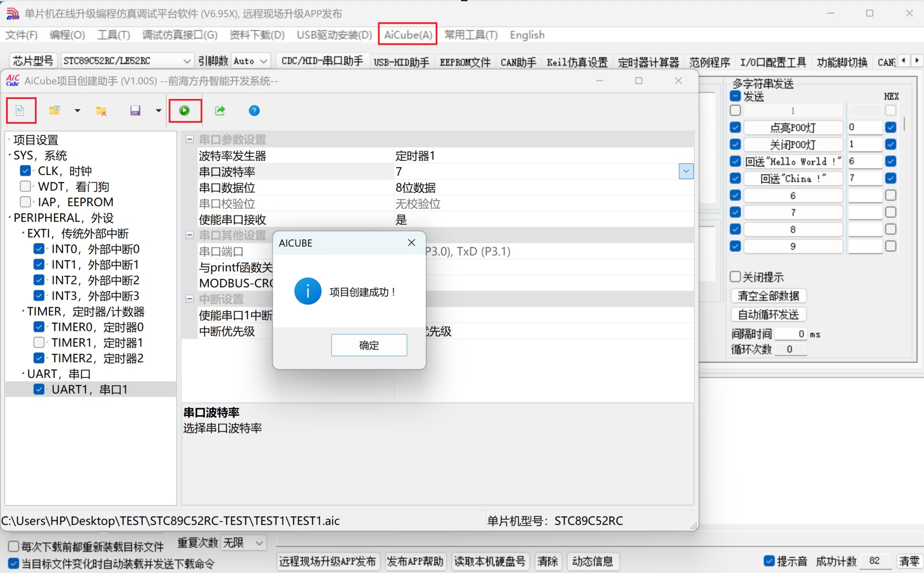Viewport: 924px width, 573px height.
Task: Switch to 定时器计算器 tab
Action: (649, 62)
